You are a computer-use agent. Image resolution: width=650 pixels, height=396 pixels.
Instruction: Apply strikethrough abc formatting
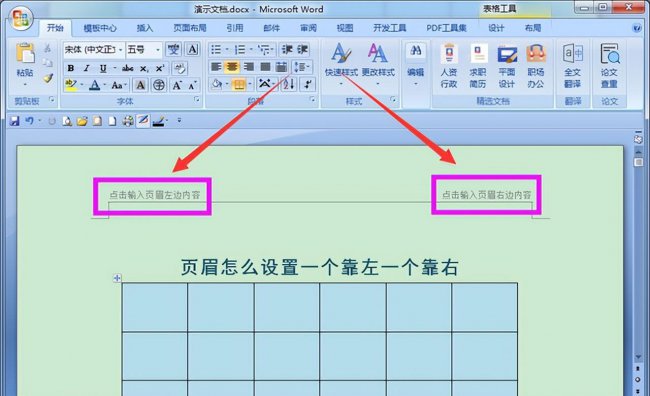tap(127, 68)
